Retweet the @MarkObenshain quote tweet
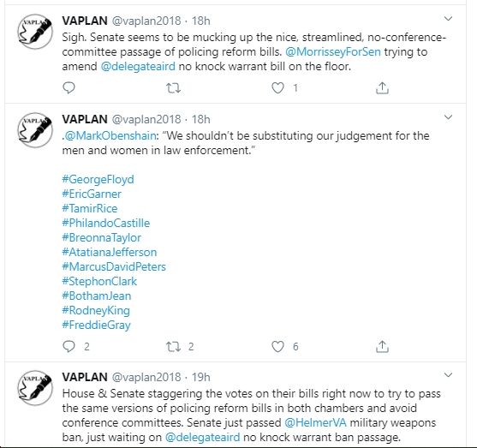477x448 pixels. (x=173, y=347)
